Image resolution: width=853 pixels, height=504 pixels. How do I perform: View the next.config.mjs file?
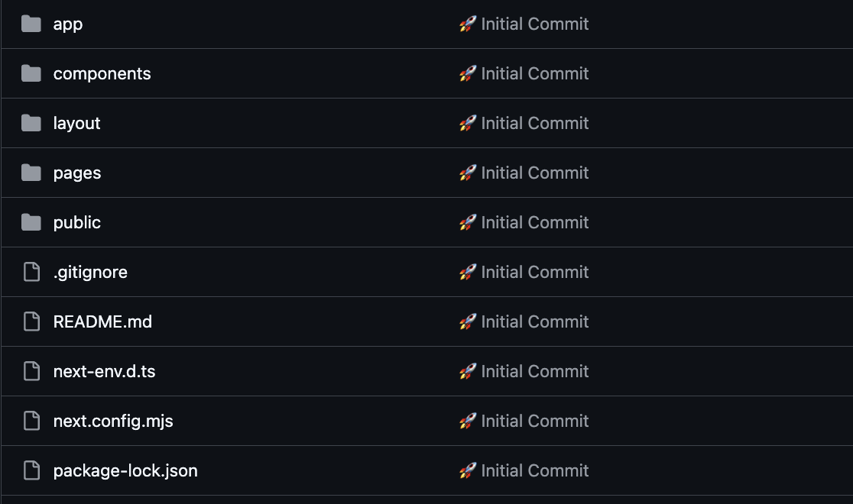point(113,421)
